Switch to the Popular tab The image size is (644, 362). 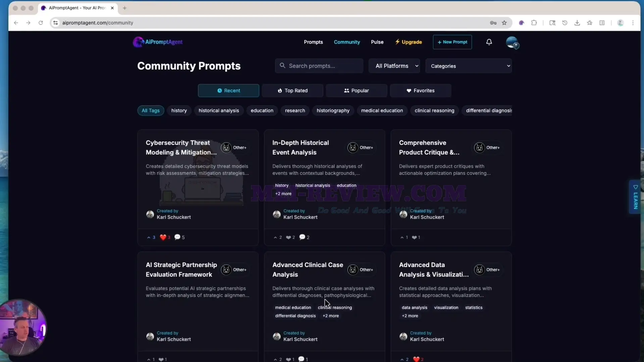pyautogui.click(x=356, y=91)
